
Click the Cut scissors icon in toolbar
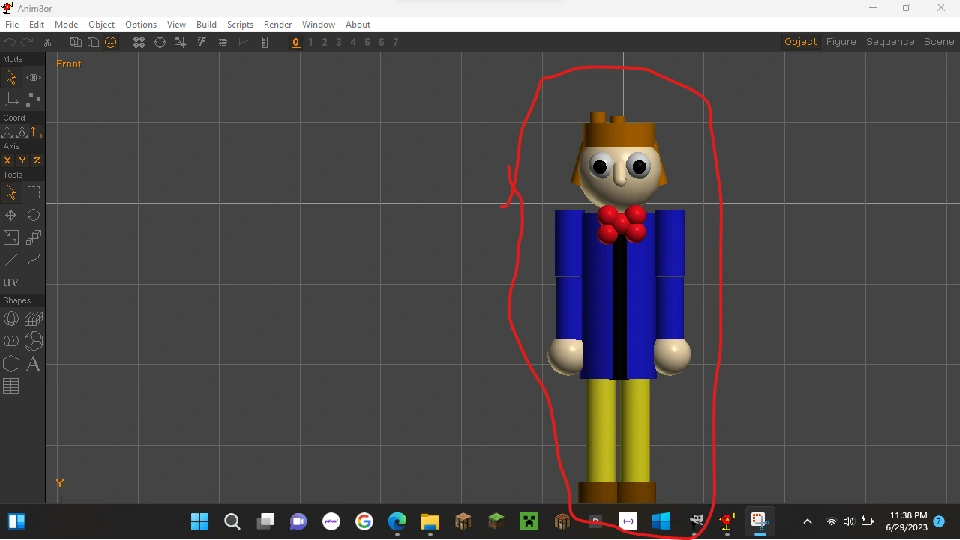coord(47,42)
